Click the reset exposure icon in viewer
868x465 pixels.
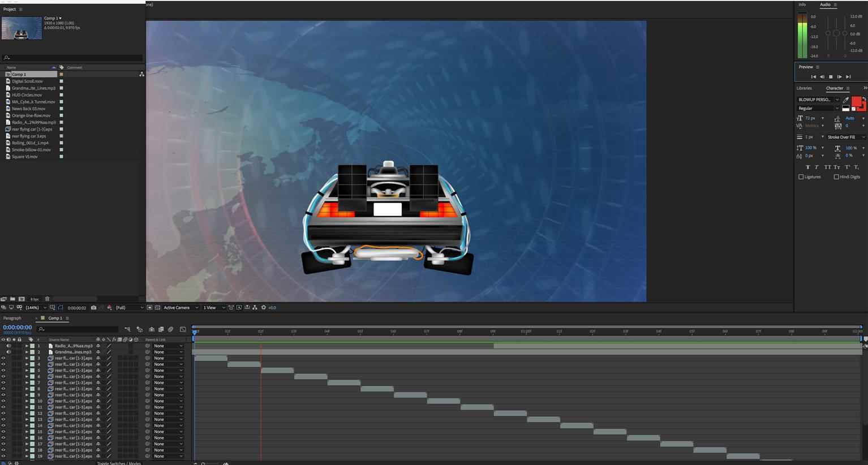pos(263,308)
